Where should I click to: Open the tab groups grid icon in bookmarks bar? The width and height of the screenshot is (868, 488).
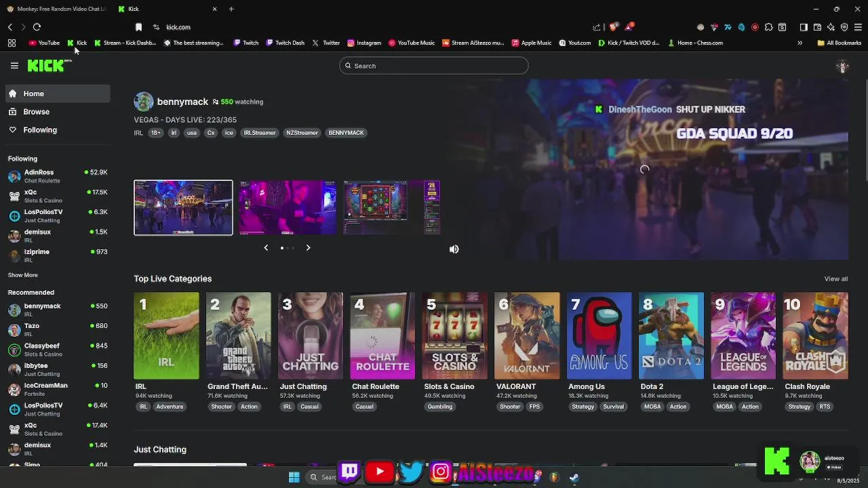(x=12, y=43)
